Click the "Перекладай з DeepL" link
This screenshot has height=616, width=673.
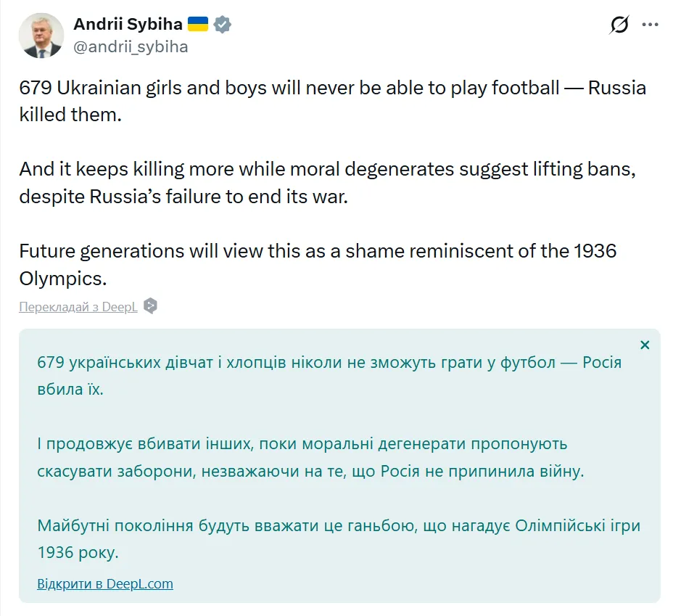point(78,306)
